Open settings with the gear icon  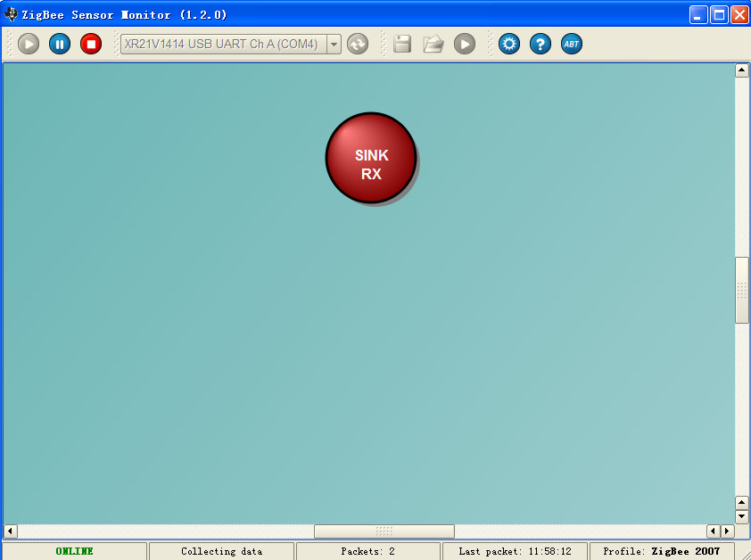pos(509,44)
